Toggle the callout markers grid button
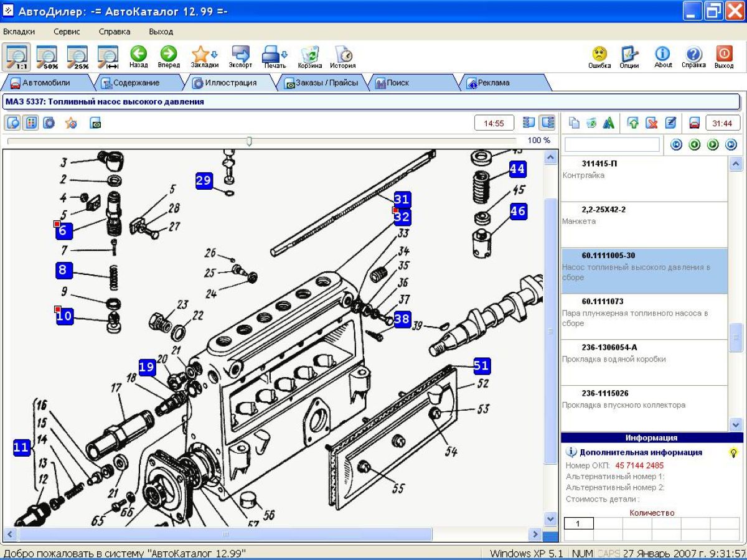Screen dimensions: 747x560 coord(30,123)
